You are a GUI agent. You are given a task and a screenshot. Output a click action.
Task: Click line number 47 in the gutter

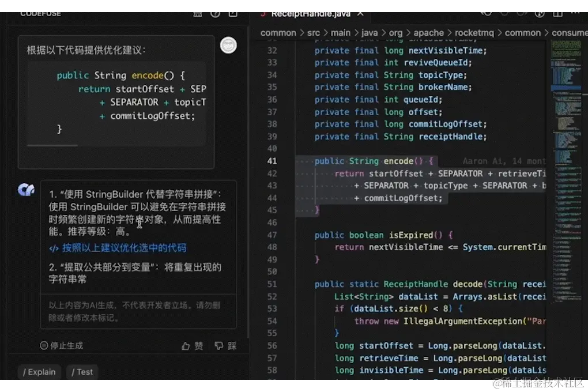coord(272,235)
